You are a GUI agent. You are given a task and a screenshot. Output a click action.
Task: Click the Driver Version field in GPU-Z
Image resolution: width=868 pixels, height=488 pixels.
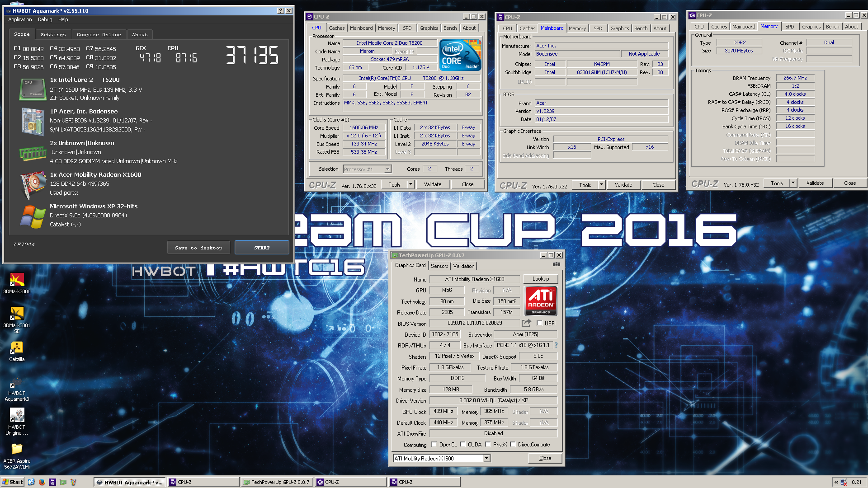pos(493,400)
